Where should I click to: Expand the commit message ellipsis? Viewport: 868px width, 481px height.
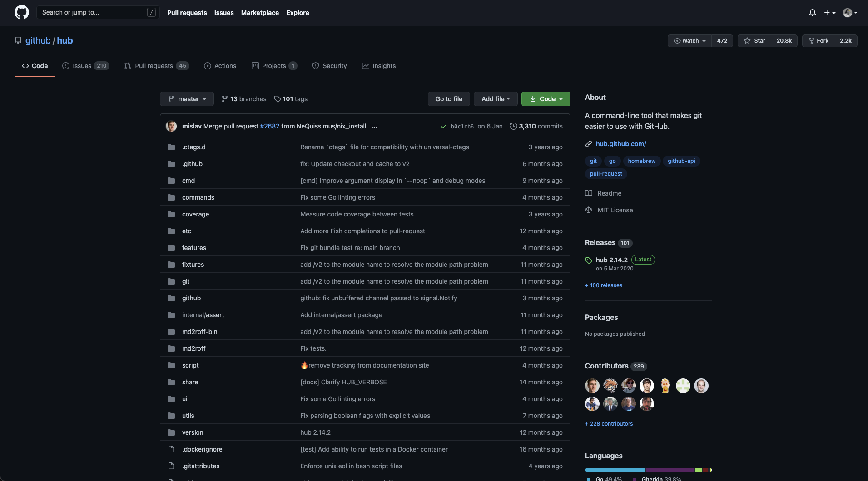tap(374, 127)
